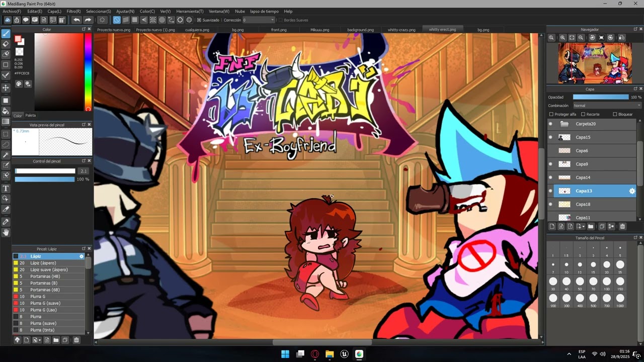Duplicate the selected layer
The width and height of the screenshot is (644, 362).
[x=602, y=227]
